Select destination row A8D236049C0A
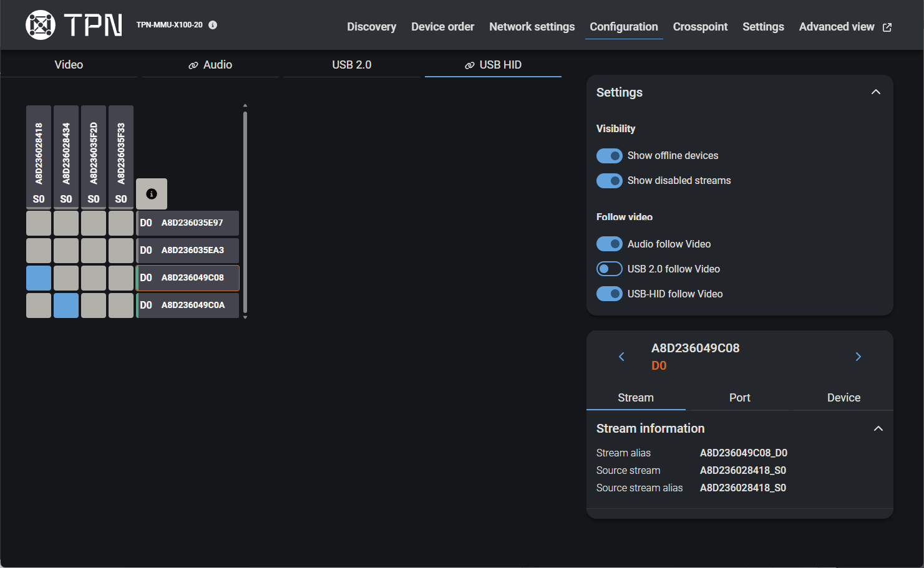 187,306
